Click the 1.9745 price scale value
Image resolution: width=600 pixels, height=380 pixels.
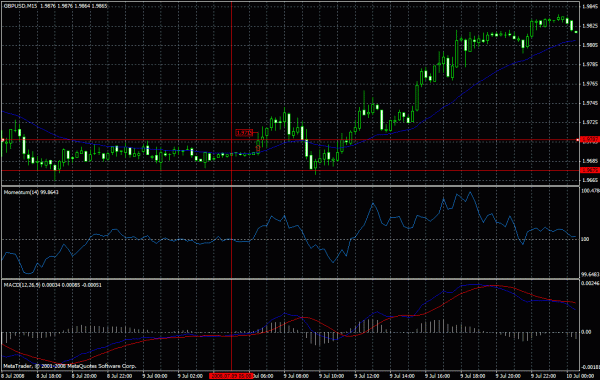tap(590, 103)
